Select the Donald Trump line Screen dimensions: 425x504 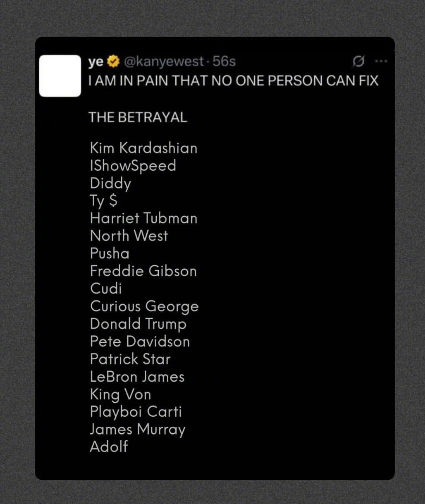[x=138, y=324]
